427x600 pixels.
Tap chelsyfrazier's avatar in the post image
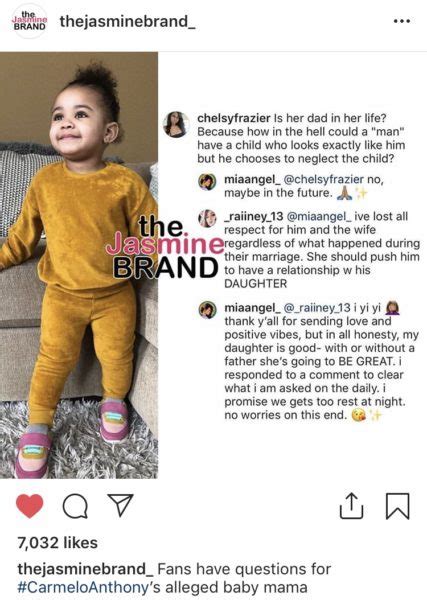point(176,124)
